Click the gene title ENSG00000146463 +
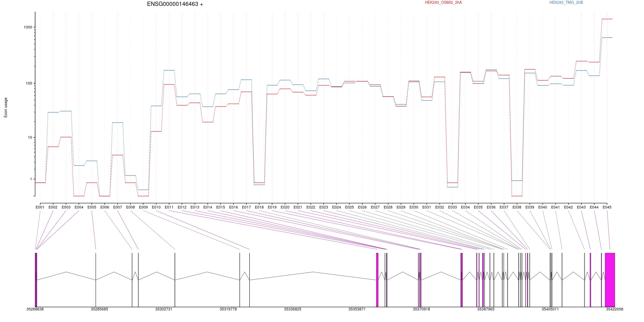Image resolution: width=644 pixels, height=322 pixels. point(175,4)
